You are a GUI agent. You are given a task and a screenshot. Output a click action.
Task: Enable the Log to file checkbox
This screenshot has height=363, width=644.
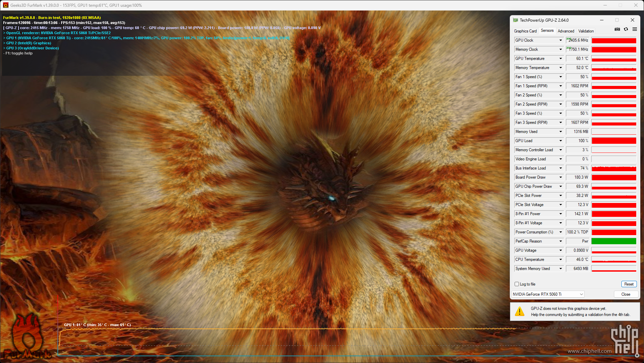[517, 284]
